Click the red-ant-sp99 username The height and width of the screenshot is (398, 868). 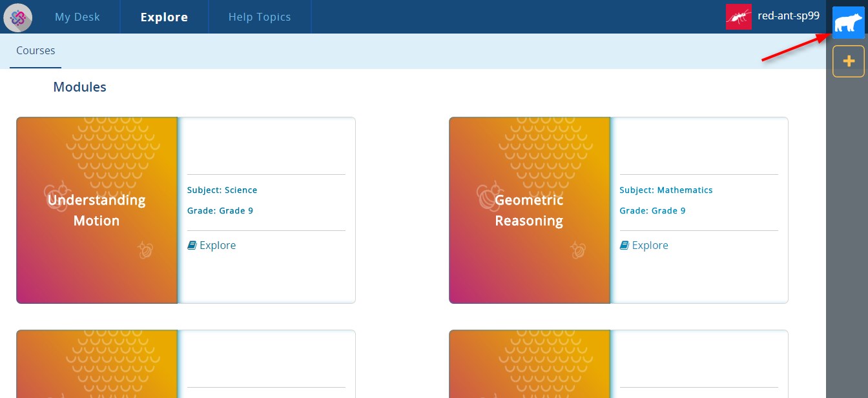tap(788, 17)
